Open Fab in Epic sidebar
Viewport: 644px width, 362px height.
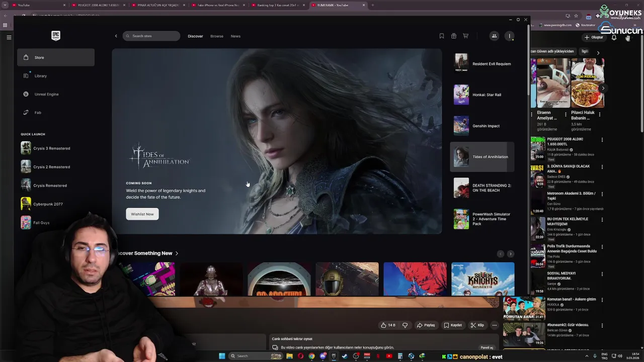click(x=56, y=113)
